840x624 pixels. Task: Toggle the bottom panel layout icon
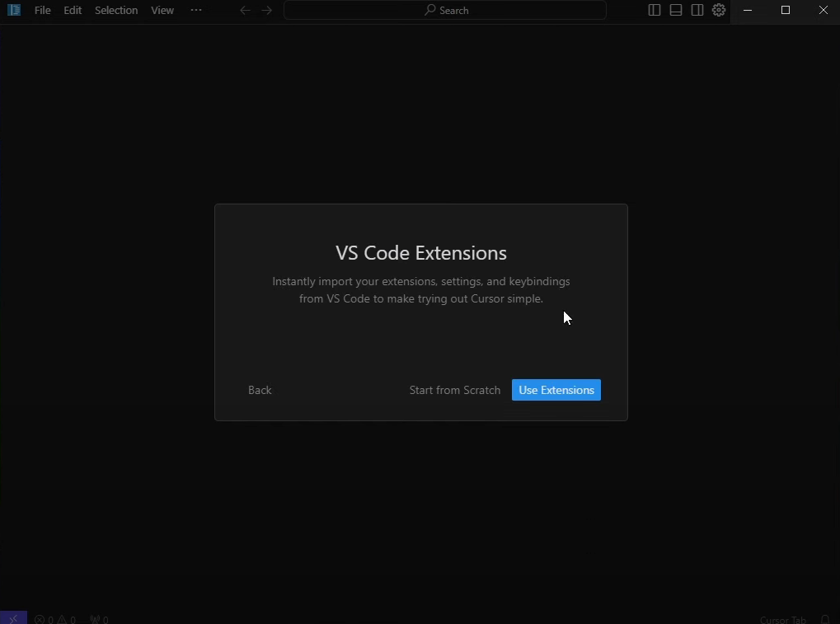click(x=676, y=10)
